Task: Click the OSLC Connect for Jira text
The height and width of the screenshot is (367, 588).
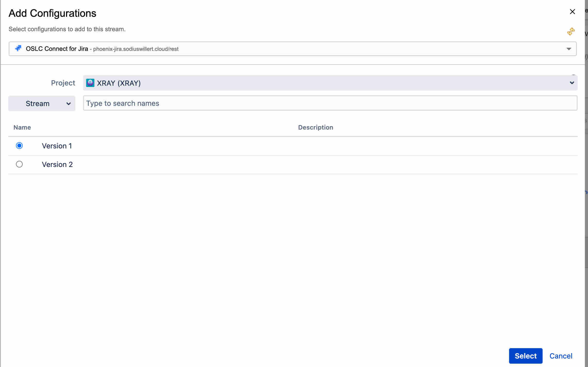Action: tap(57, 49)
